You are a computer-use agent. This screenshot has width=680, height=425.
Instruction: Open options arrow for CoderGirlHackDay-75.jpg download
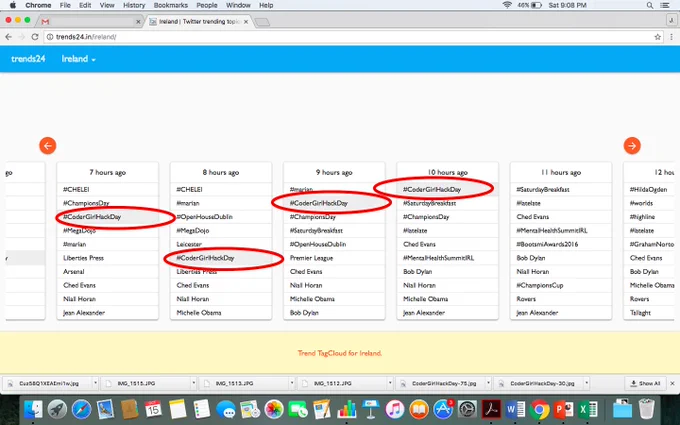488,383
